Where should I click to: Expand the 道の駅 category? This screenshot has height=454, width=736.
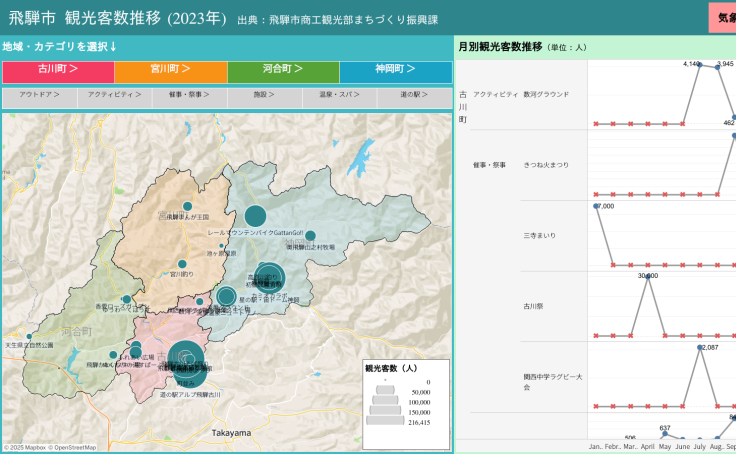414,97
